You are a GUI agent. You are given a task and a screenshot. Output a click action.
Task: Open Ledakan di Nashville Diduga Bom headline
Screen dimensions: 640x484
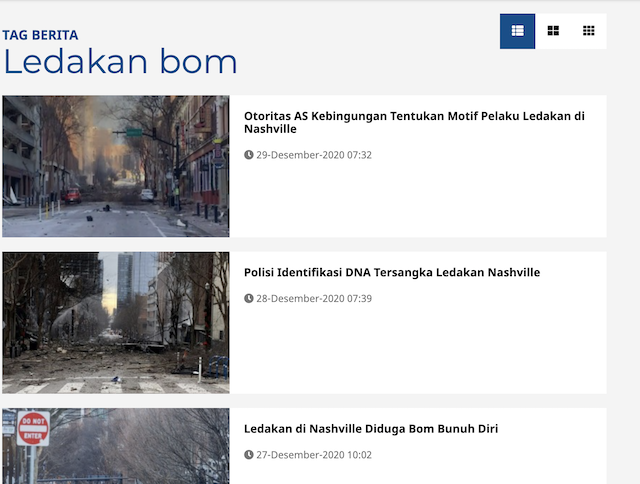[x=371, y=428]
